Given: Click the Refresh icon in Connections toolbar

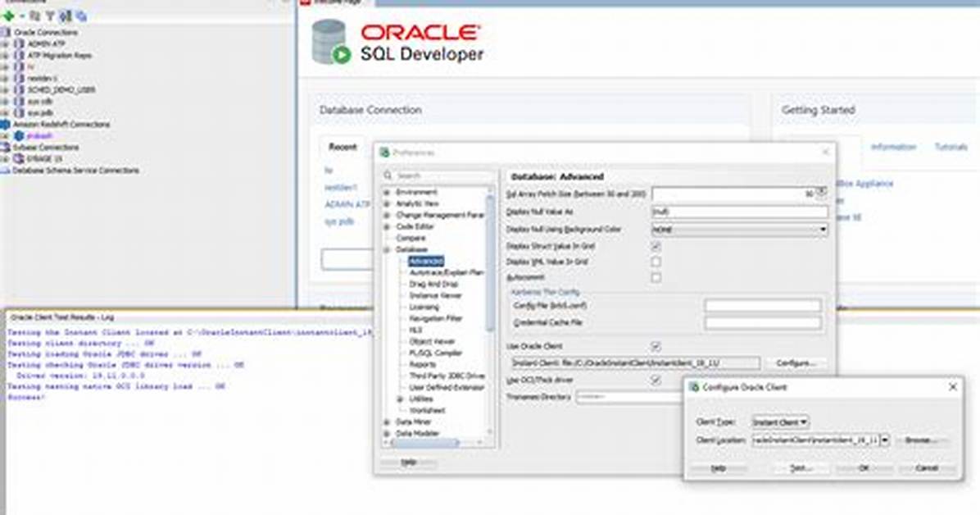Looking at the screenshot, I should click(35, 16).
